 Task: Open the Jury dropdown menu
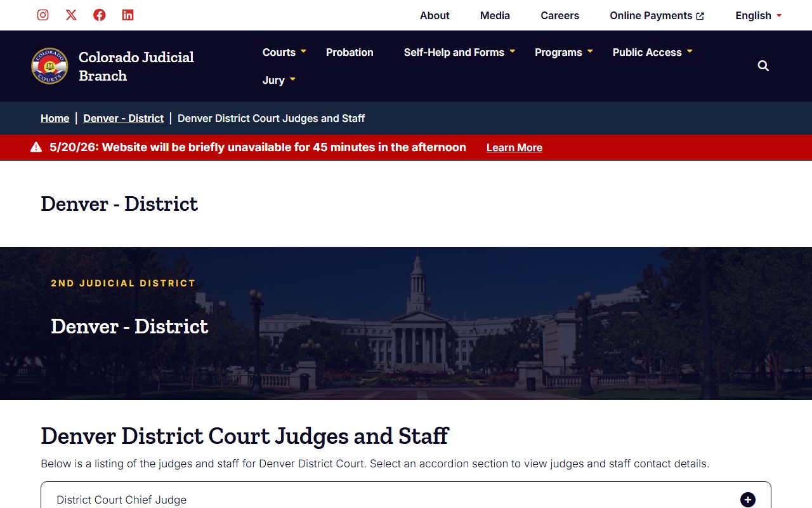pyautogui.click(x=279, y=80)
